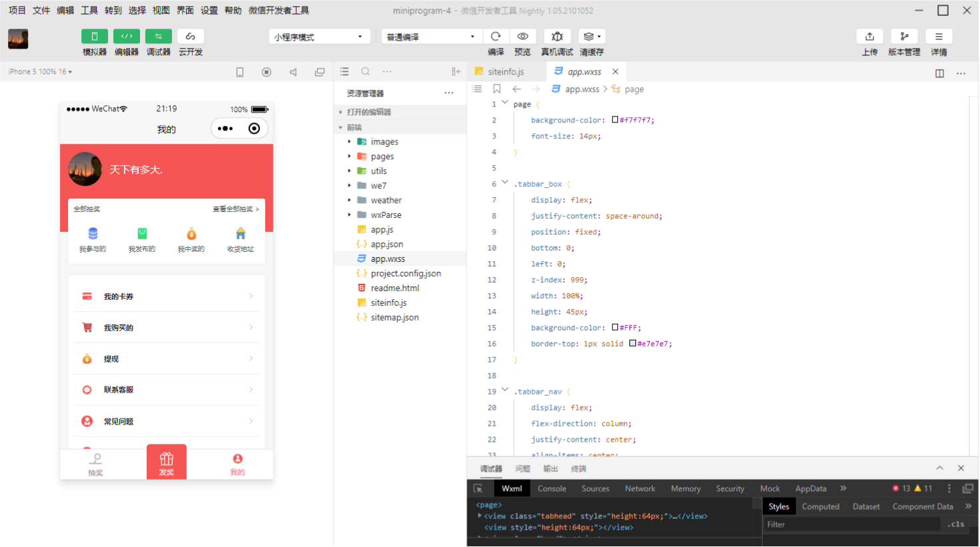The image size is (980, 547).
Task: Toggle the simulator speaker mute icon
Action: coord(293,71)
